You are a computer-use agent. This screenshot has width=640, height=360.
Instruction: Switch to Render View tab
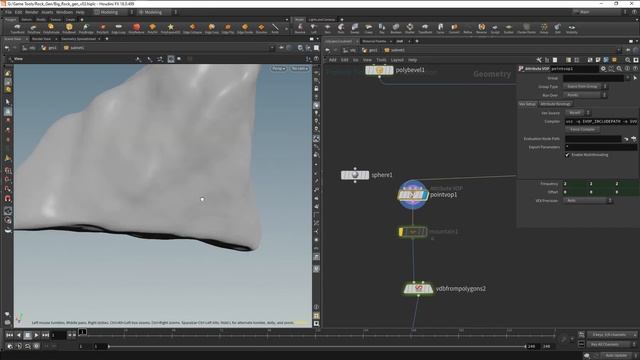pyautogui.click(x=41, y=39)
